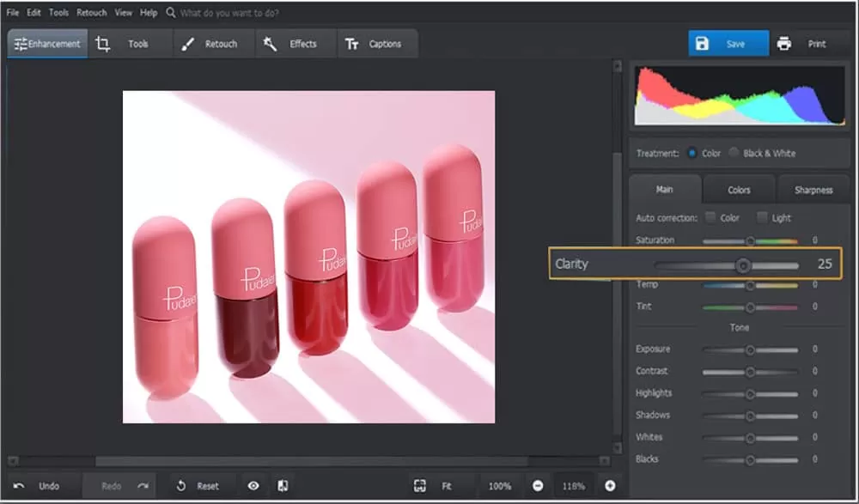Click the Redo button
The height and width of the screenshot is (504, 859).
119,486
